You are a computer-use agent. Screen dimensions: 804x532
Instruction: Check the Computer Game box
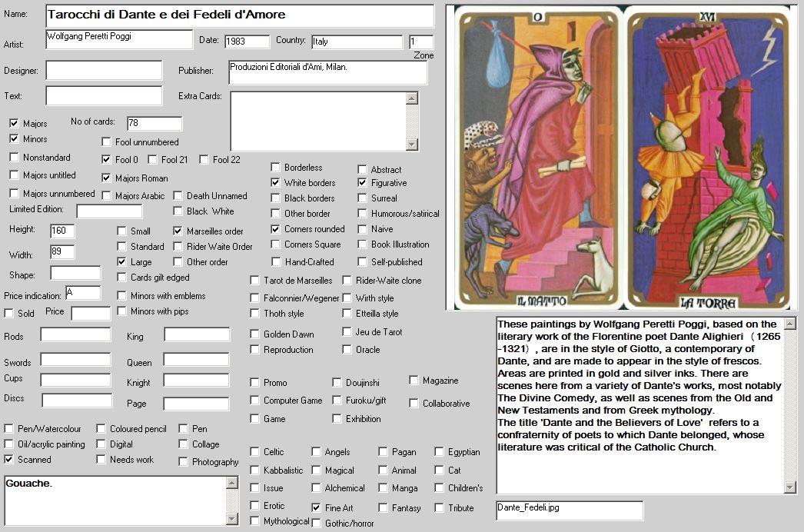[x=254, y=401]
